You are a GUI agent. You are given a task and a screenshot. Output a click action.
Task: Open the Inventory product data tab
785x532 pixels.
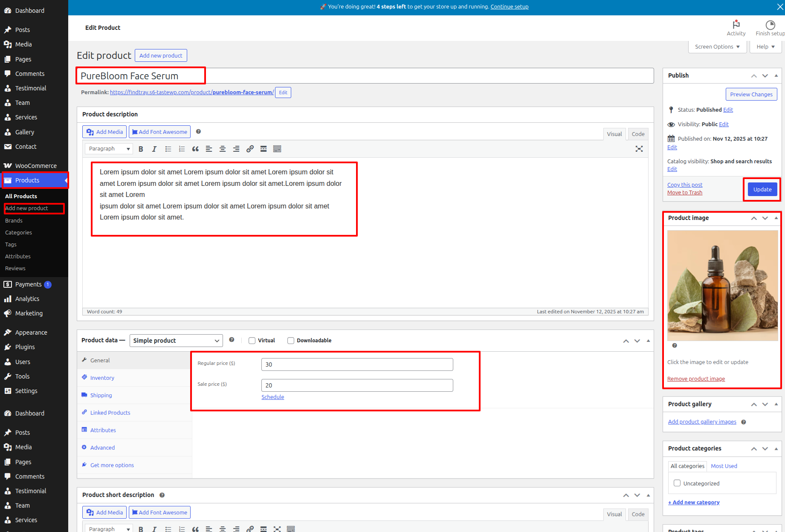102,378
